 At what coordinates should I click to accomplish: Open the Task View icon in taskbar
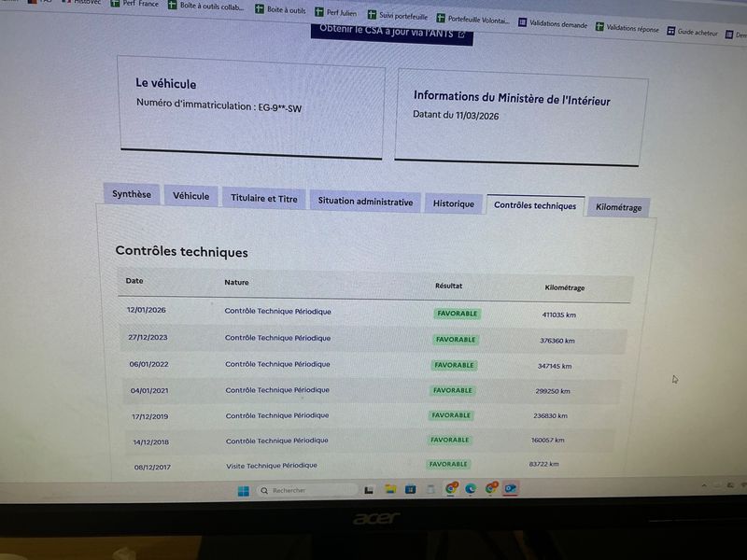(369, 490)
